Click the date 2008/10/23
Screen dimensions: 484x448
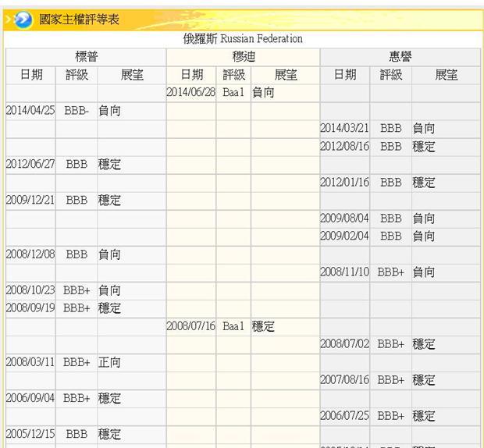pyautogui.click(x=30, y=290)
